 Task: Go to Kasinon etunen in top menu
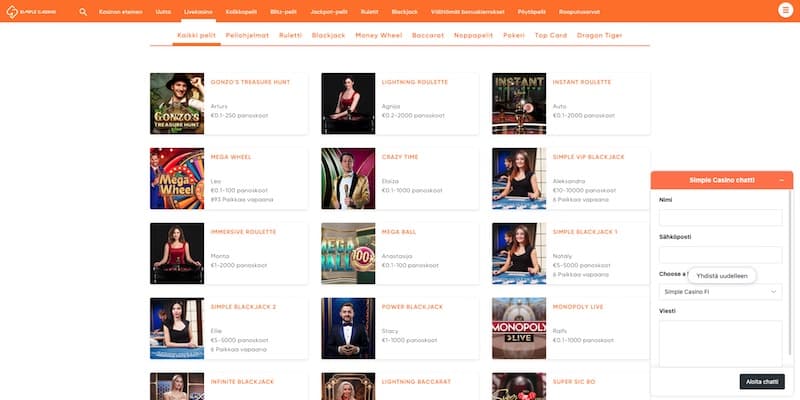coord(121,12)
